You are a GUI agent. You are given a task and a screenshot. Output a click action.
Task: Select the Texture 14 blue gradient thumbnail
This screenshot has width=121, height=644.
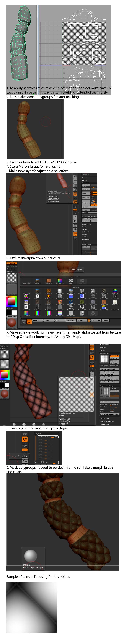pyautogui.click(x=71, y=297)
